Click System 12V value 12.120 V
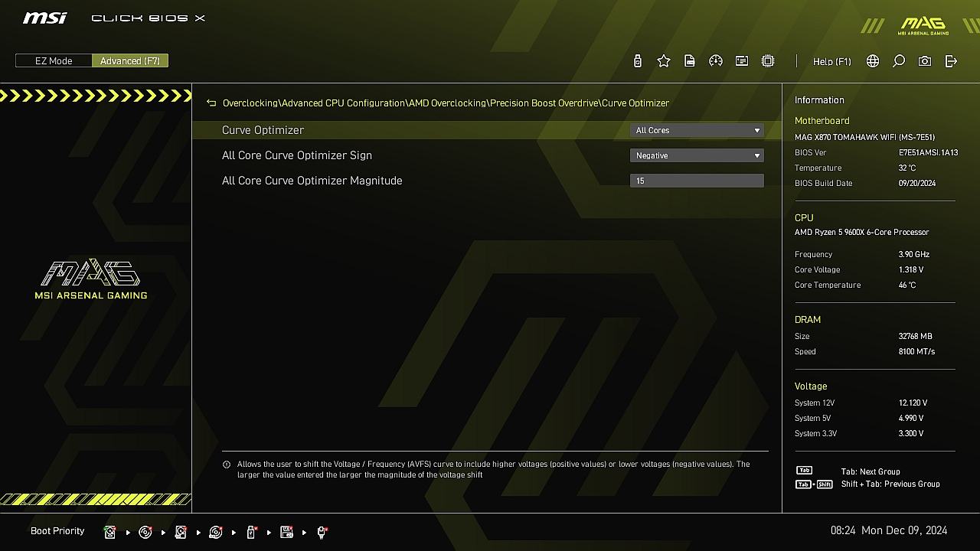The width and height of the screenshot is (980, 551). (x=913, y=403)
